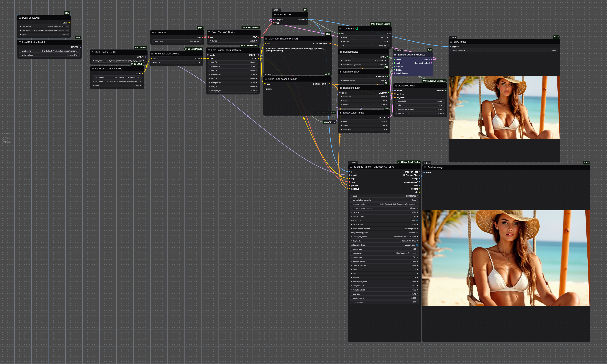Click the DualCLIPLoader node hamburger icon

pyautogui.click(x=20, y=18)
